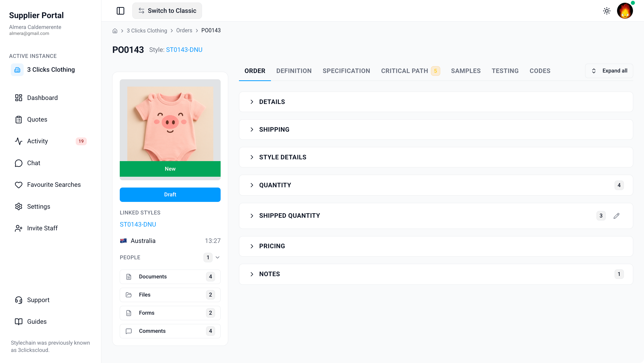Click the Expand all button

coord(609,71)
